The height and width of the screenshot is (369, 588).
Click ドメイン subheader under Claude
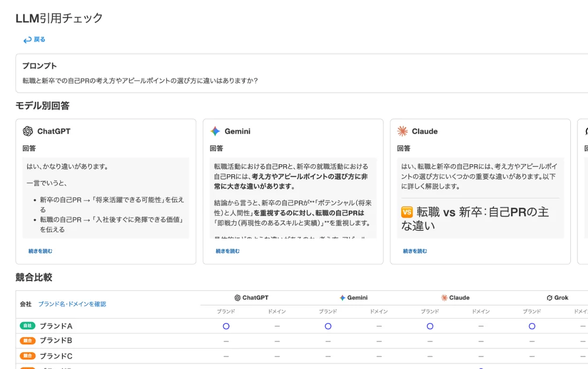point(481,312)
